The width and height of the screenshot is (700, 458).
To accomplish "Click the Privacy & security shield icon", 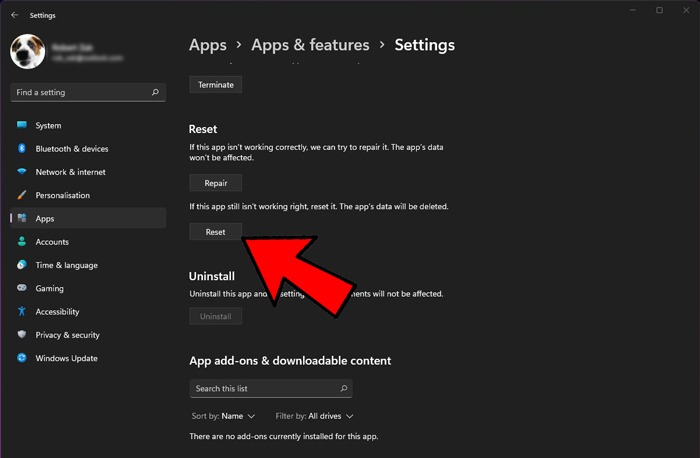I will (x=22, y=334).
